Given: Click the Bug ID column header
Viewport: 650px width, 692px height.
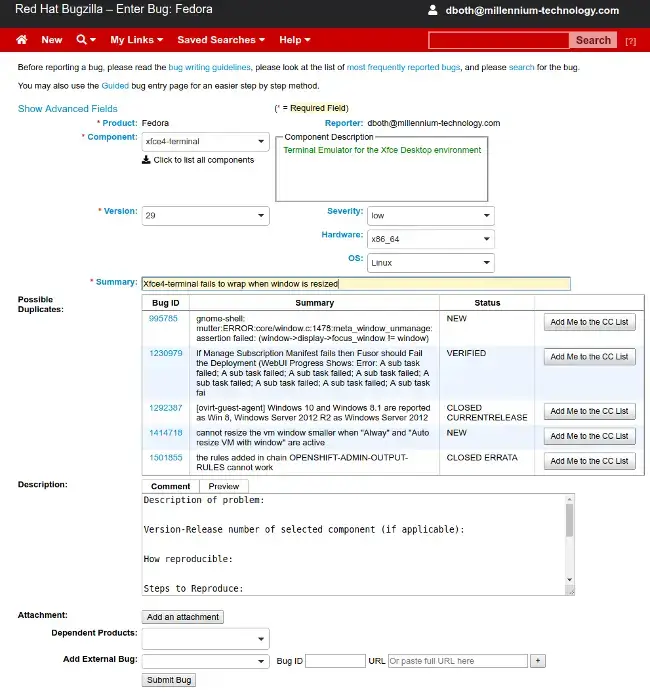Looking at the screenshot, I should [x=165, y=303].
